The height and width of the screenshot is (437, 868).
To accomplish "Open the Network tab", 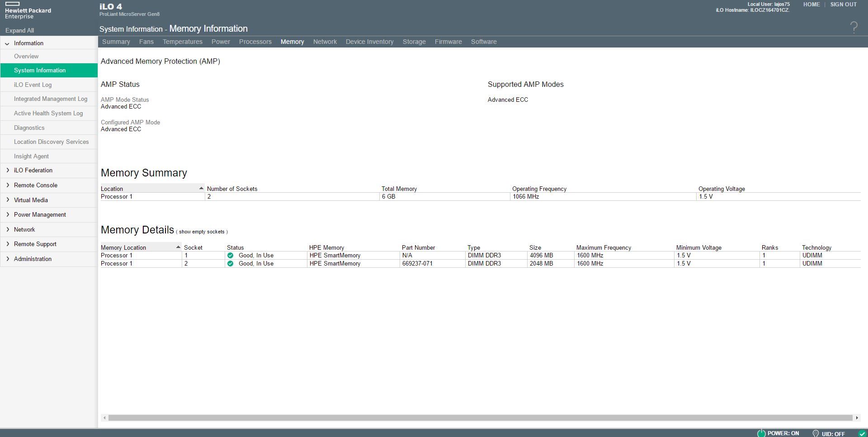I will click(325, 42).
